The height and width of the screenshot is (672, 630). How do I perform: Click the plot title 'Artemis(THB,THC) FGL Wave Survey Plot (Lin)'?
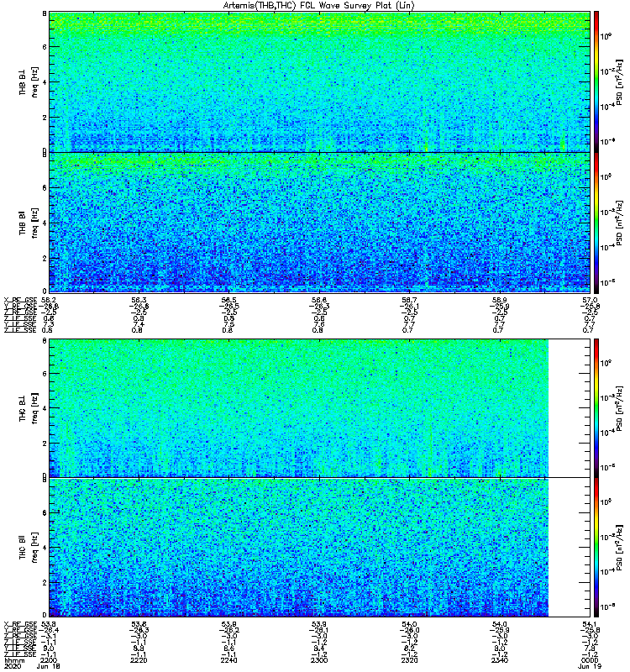(x=319, y=6)
